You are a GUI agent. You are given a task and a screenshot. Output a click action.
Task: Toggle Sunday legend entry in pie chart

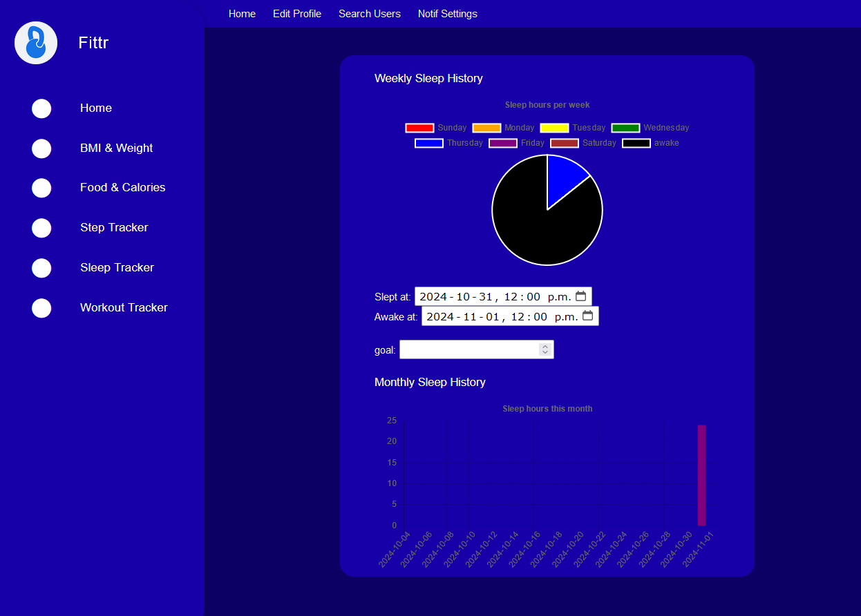436,128
